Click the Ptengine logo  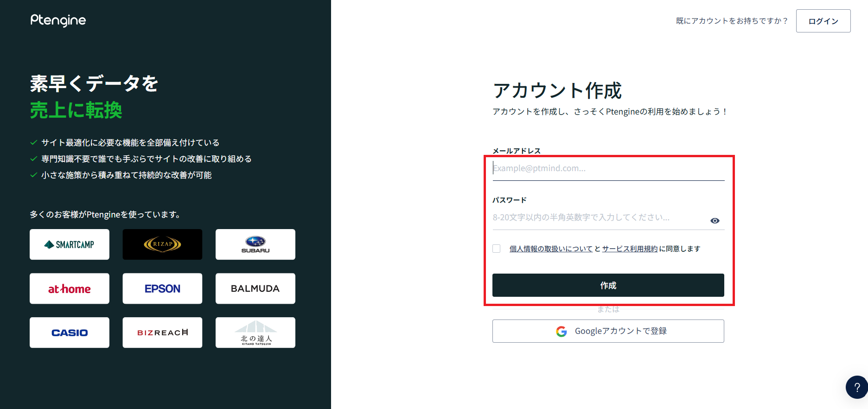tap(58, 20)
